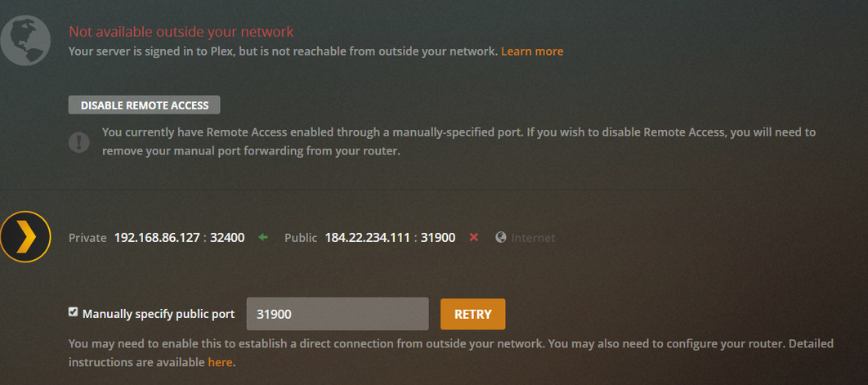Click the exclamation warning icon
This screenshot has width=868, height=385.
(x=78, y=142)
